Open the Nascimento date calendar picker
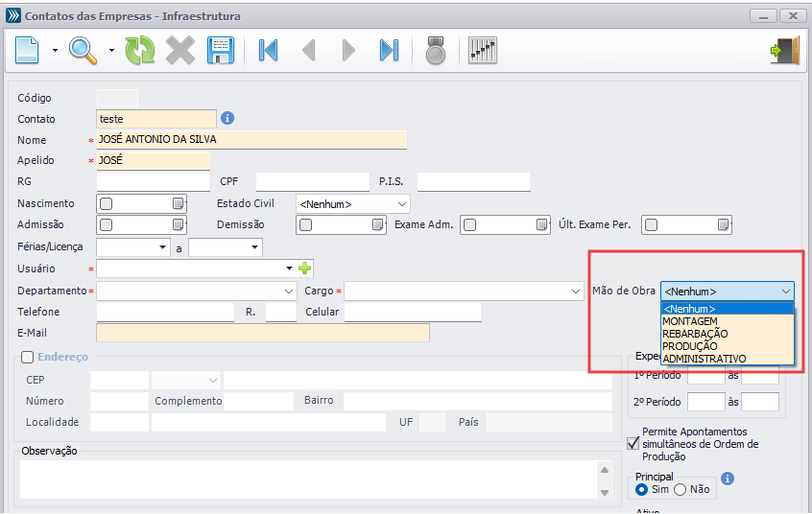The image size is (812, 514). pos(178,203)
